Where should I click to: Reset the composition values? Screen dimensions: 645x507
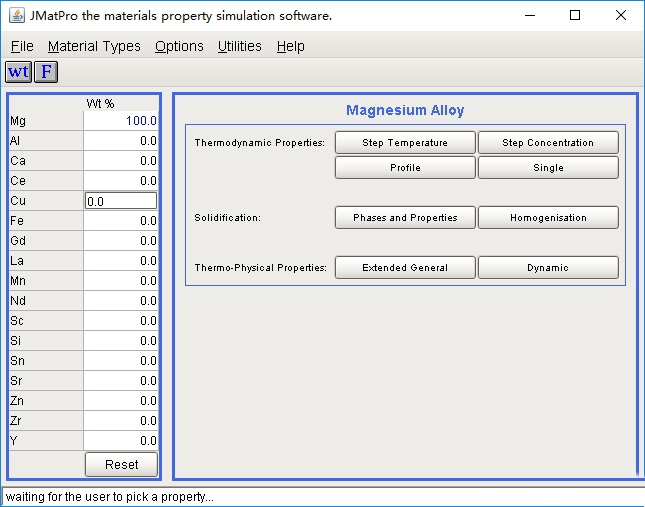coord(121,465)
